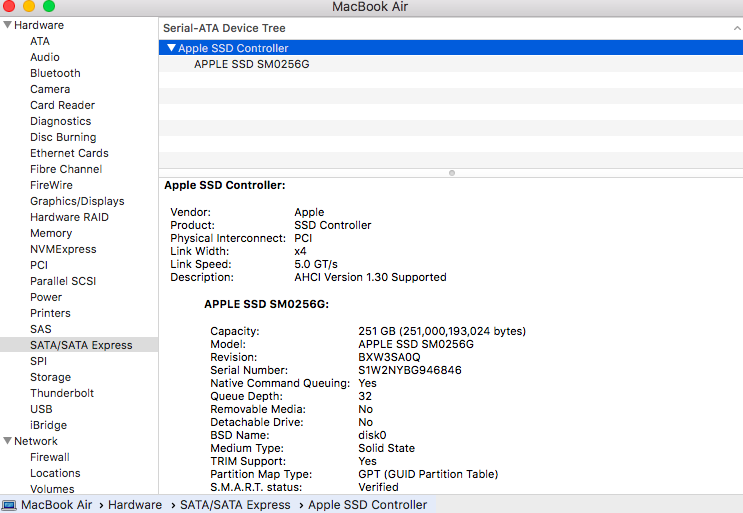Click MacBook Air in the path bar
Screen dimensions: 743x513
(x=56, y=505)
